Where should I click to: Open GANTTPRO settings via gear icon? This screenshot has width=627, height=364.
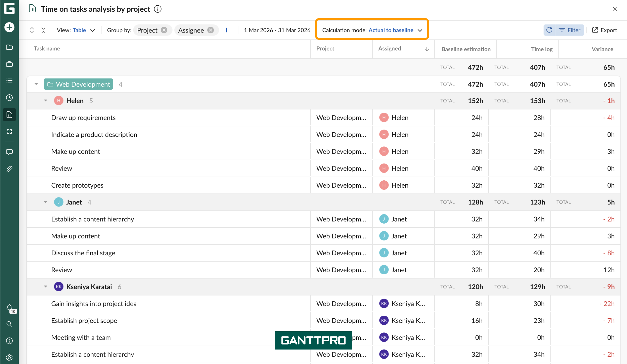click(9, 357)
